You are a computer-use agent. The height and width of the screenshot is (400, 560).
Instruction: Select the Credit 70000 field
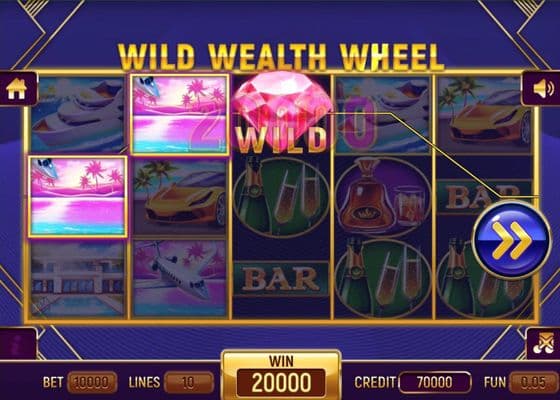[x=435, y=382]
